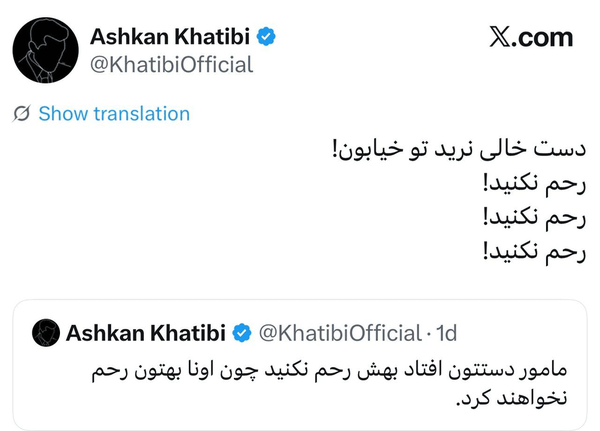This screenshot has height=431, width=600.
Task: Click the first 'رحم نکنید!' line in main tweet
Action: click(533, 183)
